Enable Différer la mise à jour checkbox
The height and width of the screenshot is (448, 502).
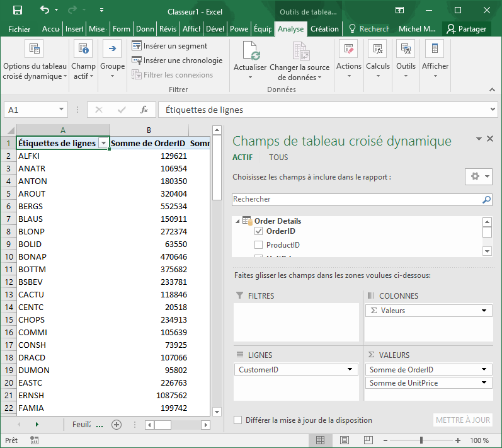pyautogui.click(x=238, y=420)
